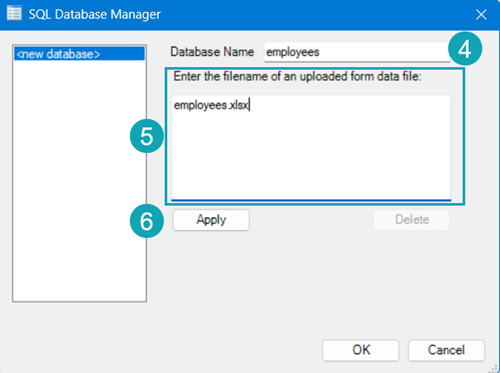Click the teal step 5 badge
The height and width of the screenshot is (373, 500).
click(x=147, y=136)
